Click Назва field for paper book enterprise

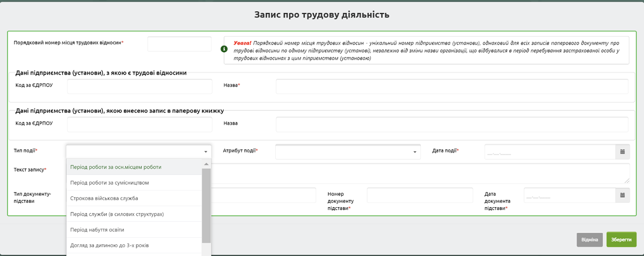pos(451,125)
